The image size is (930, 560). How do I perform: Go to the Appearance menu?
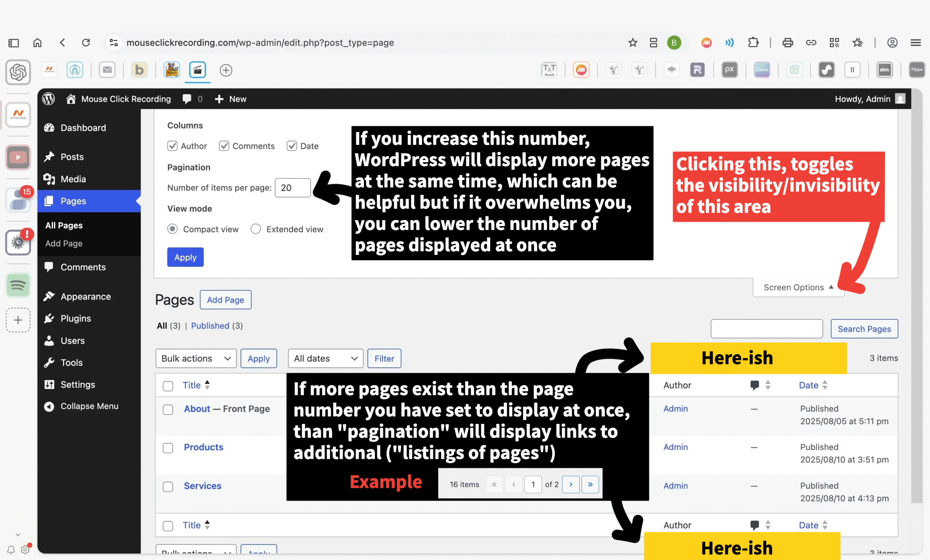click(86, 297)
